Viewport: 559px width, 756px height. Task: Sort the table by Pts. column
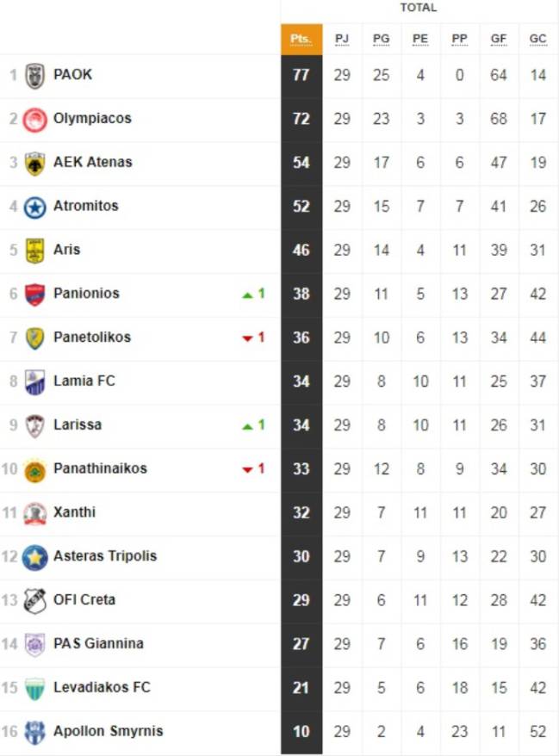301,39
